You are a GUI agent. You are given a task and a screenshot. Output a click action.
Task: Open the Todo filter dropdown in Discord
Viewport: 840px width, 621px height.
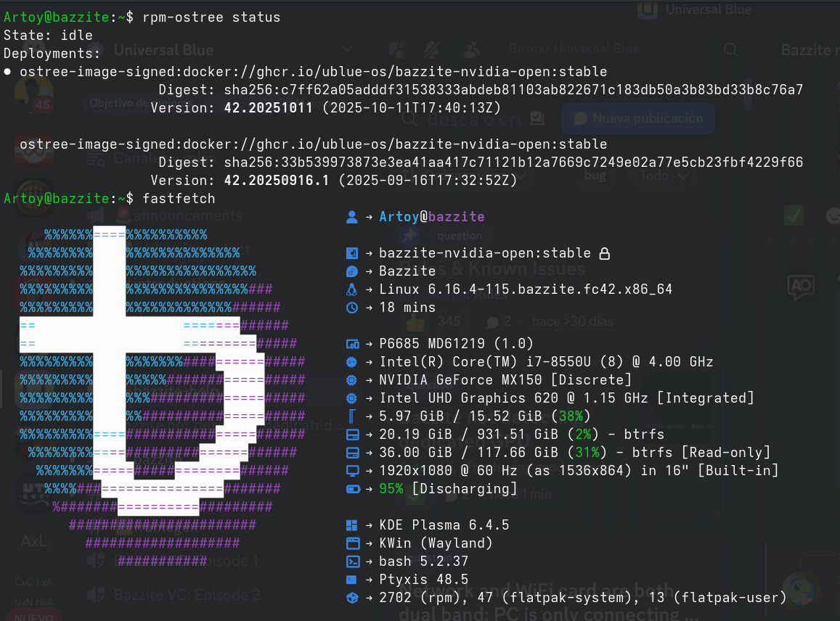(664, 176)
